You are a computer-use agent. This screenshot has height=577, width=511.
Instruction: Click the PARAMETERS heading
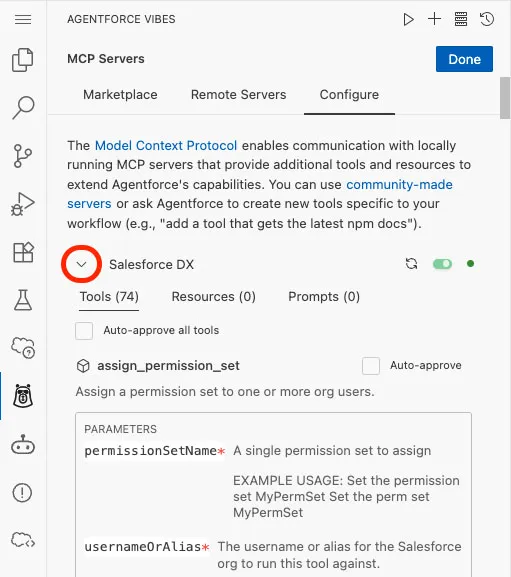(120, 429)
